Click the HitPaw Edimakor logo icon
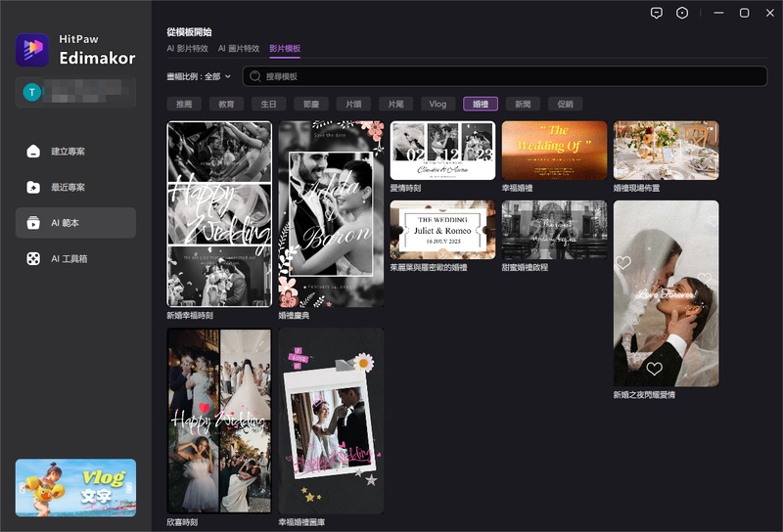This screenshot has width=783, height=532. [32, 50]
